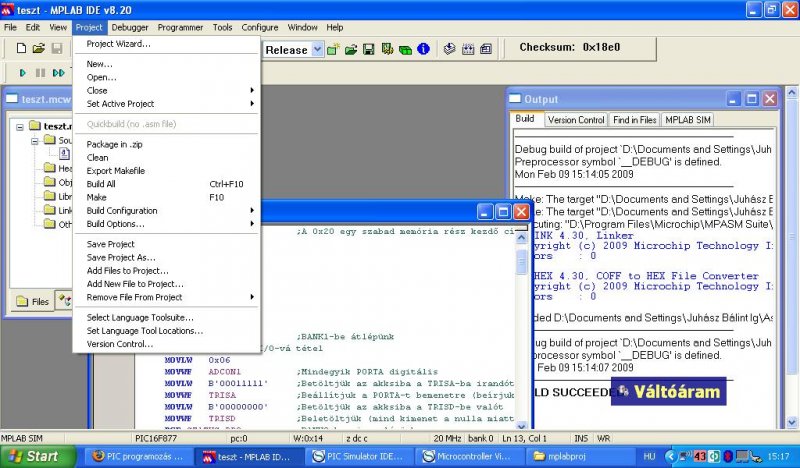Open the Build Options submenu

(166, 224)
